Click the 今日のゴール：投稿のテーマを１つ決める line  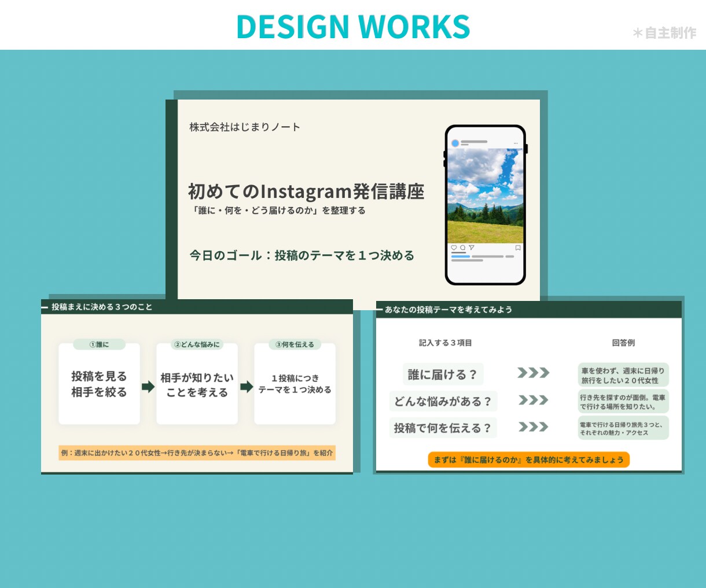click(302, 255)
